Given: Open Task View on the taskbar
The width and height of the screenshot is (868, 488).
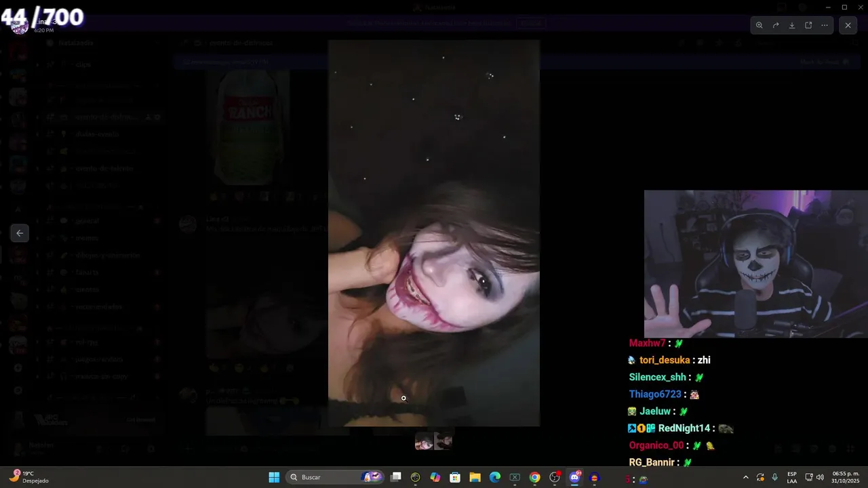Looking at the screenshot, I should point(396,477).
